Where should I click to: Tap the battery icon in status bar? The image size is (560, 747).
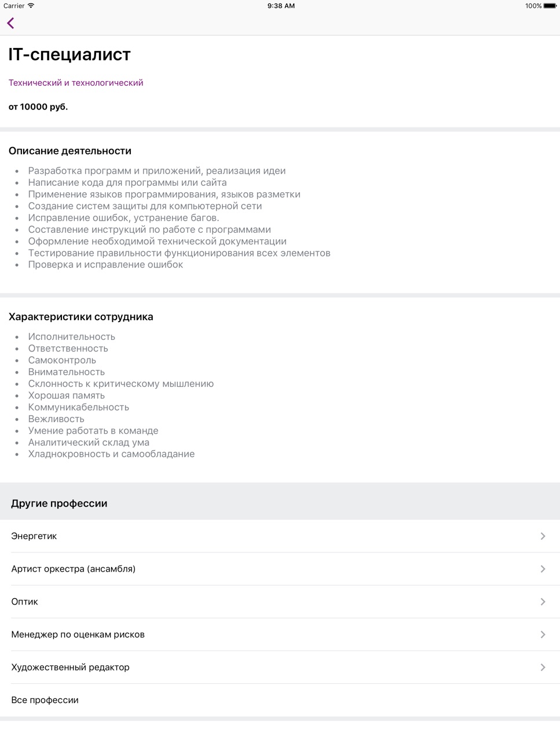[x=550, y=6]
